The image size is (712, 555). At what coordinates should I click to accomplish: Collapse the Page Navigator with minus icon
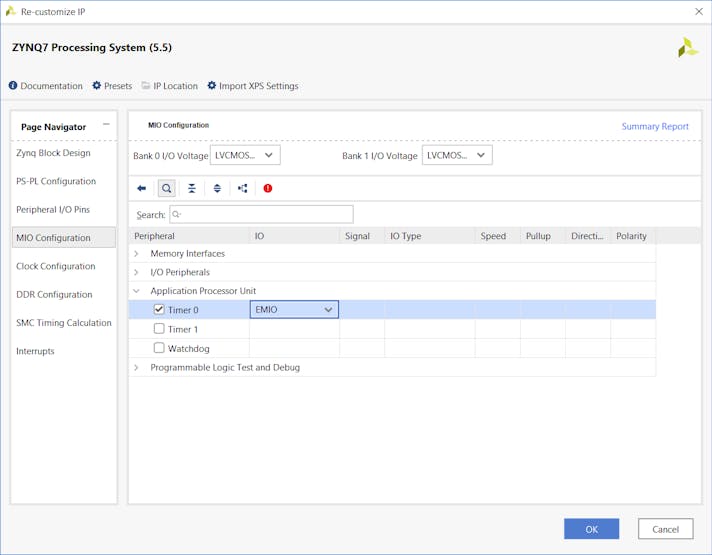[x=106, y=124]
